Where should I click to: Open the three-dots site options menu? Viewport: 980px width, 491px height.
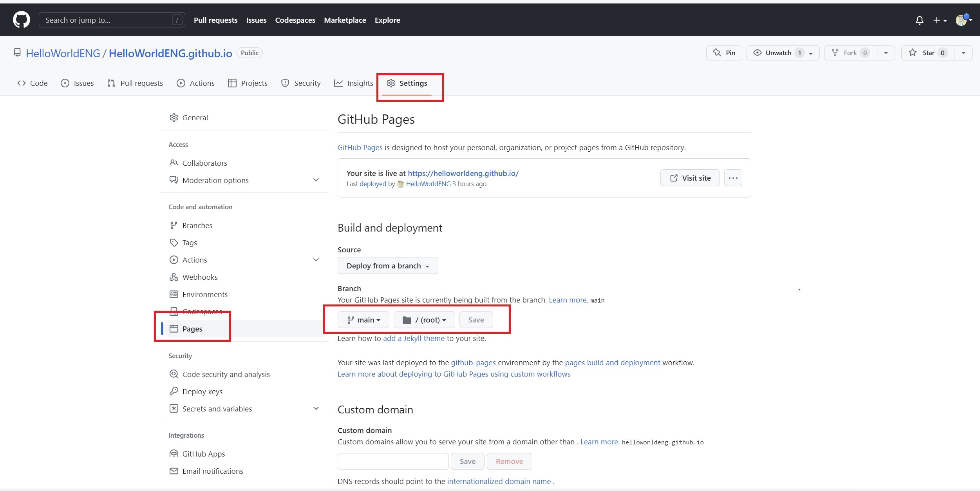coord(733,178)
